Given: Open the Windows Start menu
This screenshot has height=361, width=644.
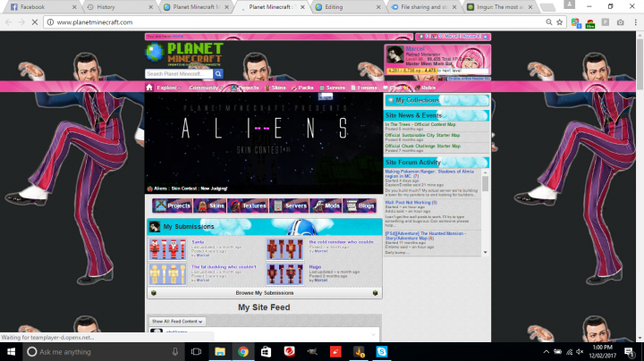Looking at the screenshot, I should pos(11,351).
